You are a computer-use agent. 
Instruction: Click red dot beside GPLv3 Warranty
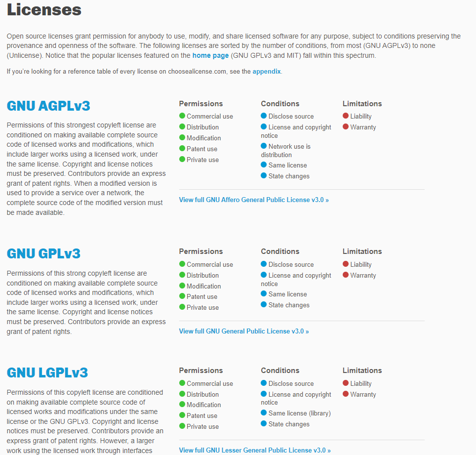tap(346, 275)
